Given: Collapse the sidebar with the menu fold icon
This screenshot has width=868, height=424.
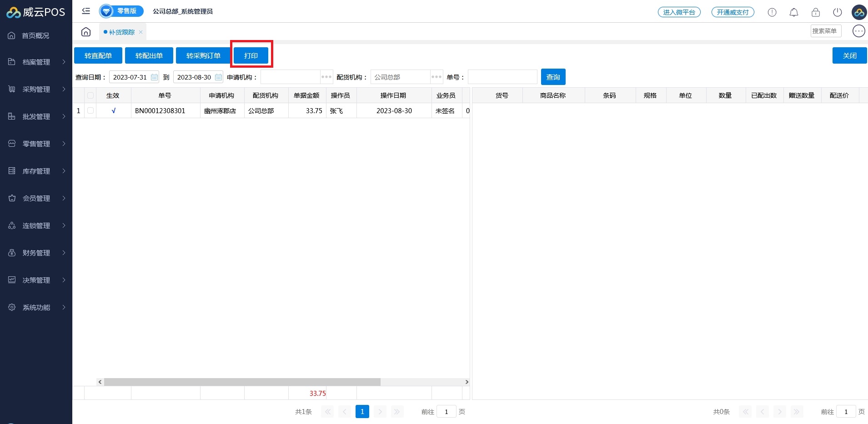Looking at the screenshot, I should click(x=86, y=11).
